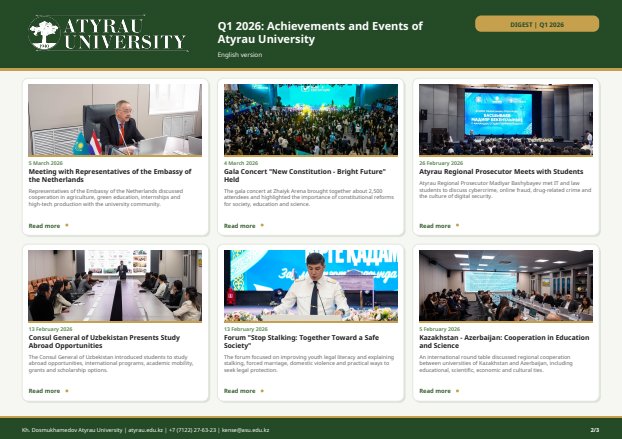Open the Regional Prosecutor meeting photo
Image resolution: width=622 pixels, height=439 pixels.
pyautogui.click(x=506, y=119)
